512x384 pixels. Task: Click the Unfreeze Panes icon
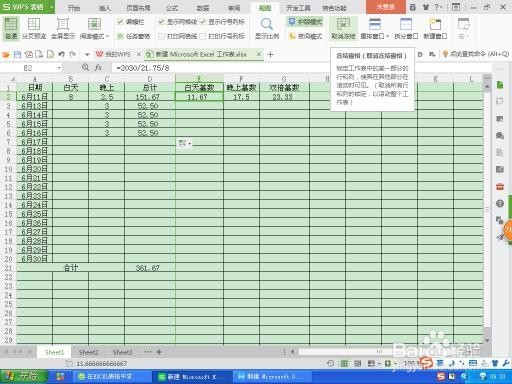[x=343, y=28]
